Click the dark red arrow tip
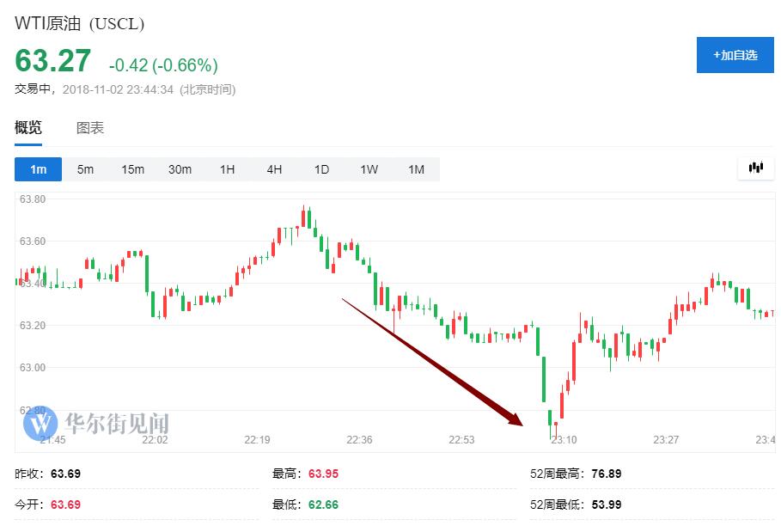This screenshot has height=532, width=781. pos(518,421)
